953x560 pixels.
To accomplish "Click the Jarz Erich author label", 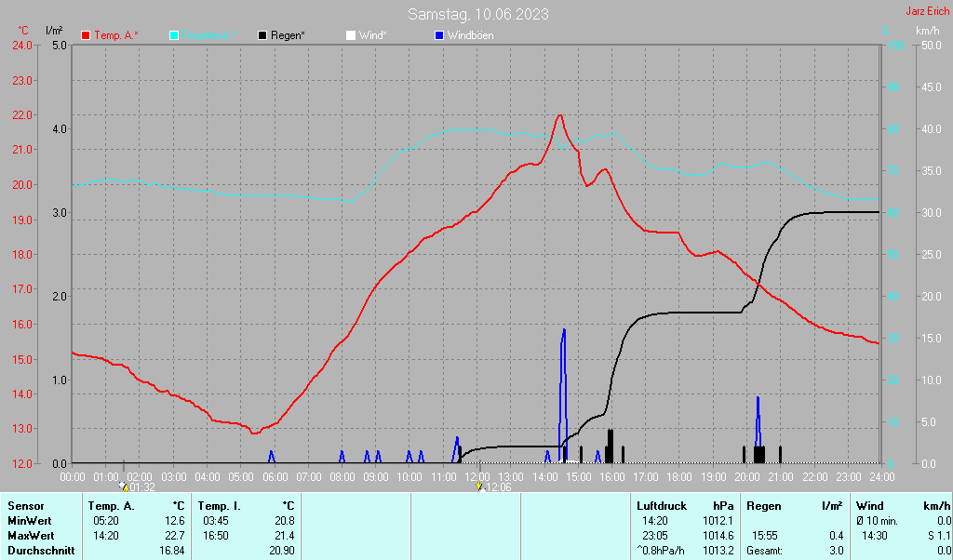I will tap(928, 11).
